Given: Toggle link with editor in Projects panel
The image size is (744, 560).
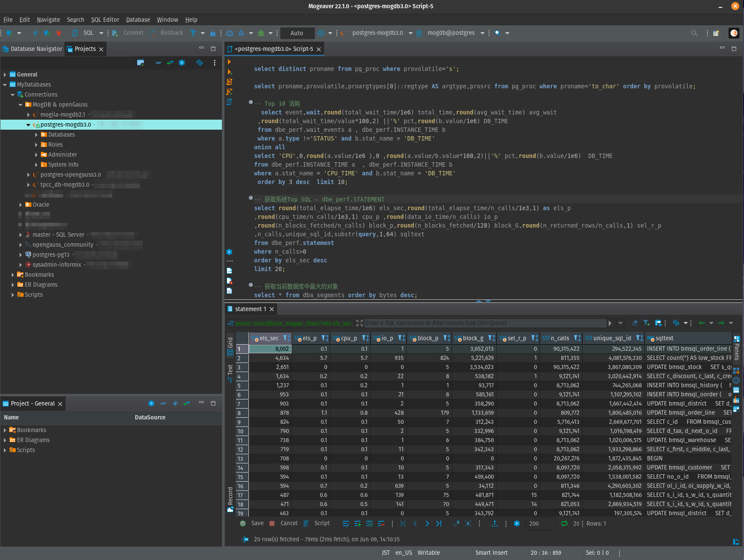Looking at the screenshot, I should [170, 63].
